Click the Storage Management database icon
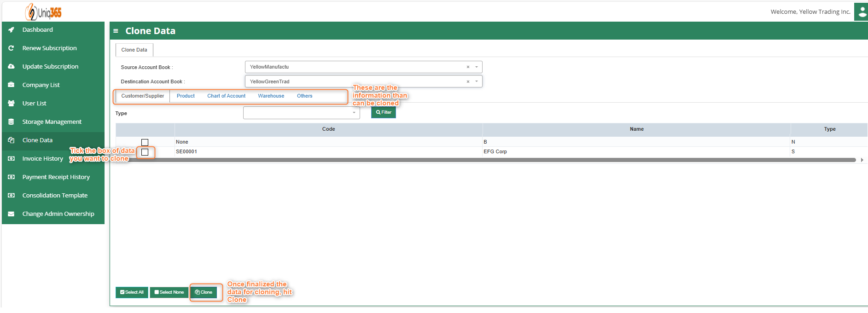Viewport: 868px width, 313px height. (x=11, y=122)
